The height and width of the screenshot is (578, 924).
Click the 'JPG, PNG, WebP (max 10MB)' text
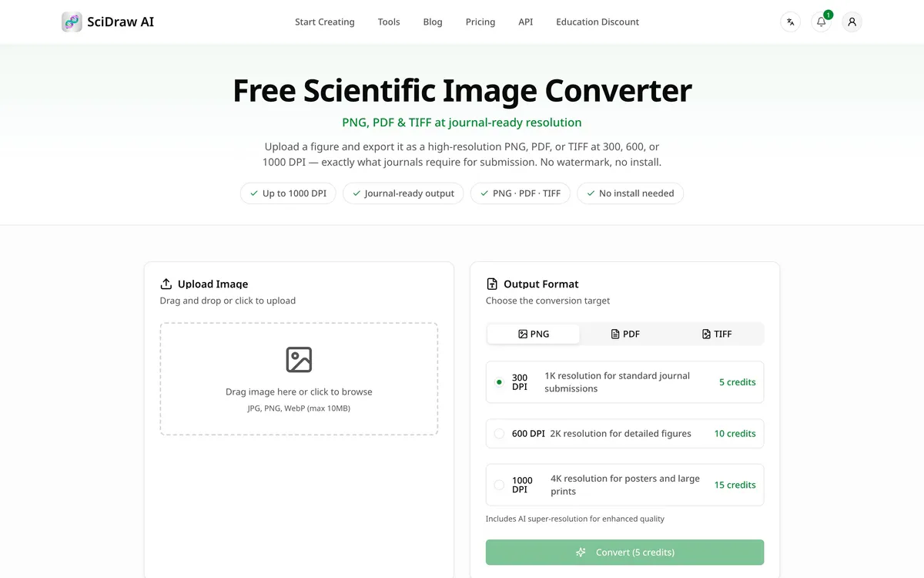299,408
